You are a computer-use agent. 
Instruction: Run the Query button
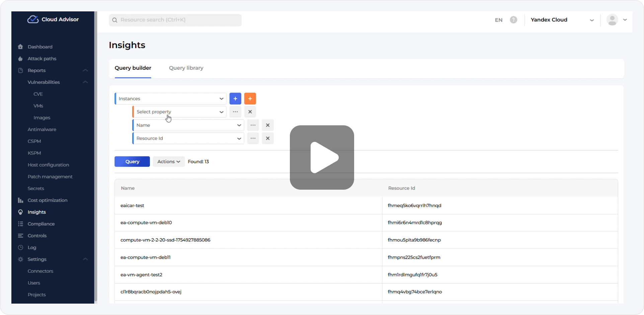coord(132,162)
